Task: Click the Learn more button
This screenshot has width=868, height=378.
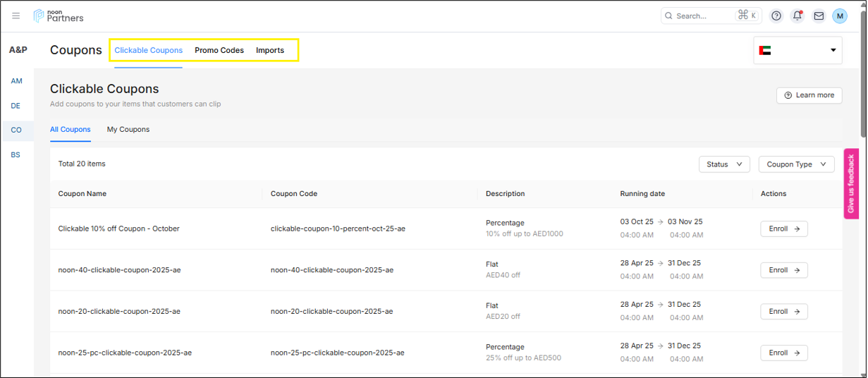Action: point(809,95)
